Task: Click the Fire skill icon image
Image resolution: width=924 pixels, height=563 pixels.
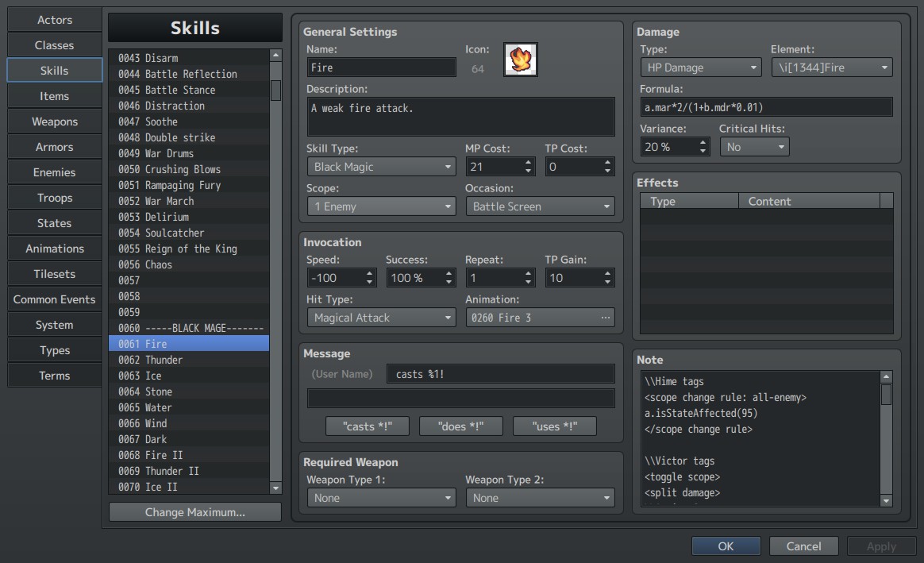Action: 520,60
